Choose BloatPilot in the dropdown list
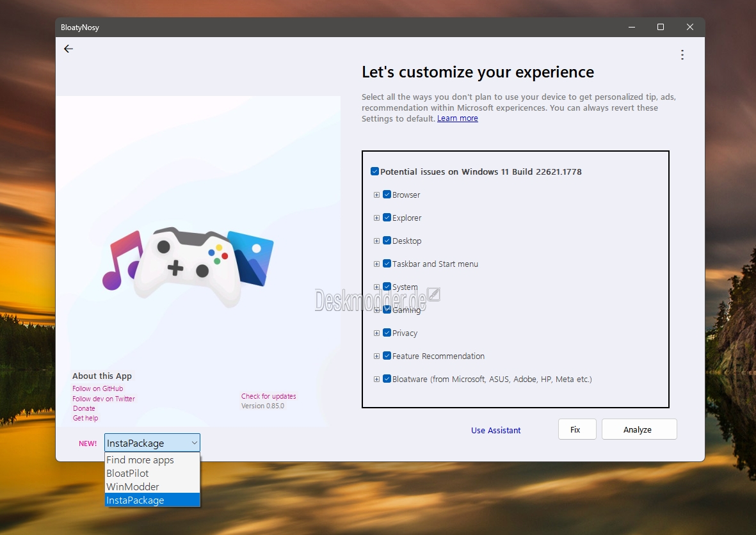Viewport: 756px width, 535px height. click(152, 474)
